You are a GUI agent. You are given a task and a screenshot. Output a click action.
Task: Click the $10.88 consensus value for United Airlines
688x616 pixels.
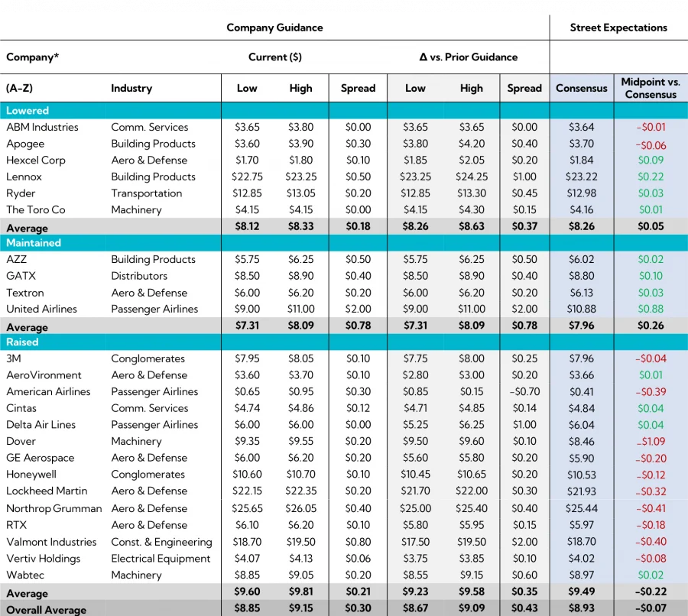[x=581, y=309]
